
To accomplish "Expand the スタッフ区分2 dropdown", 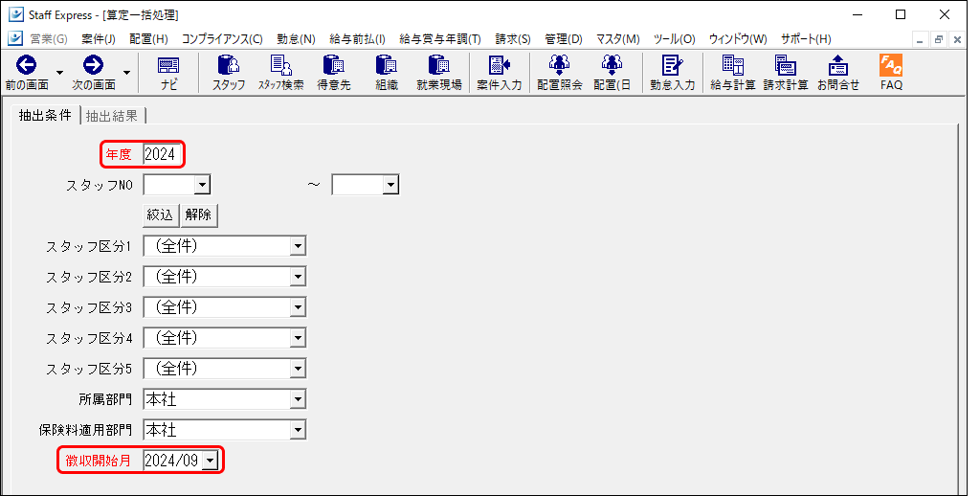I will [299, 277].
